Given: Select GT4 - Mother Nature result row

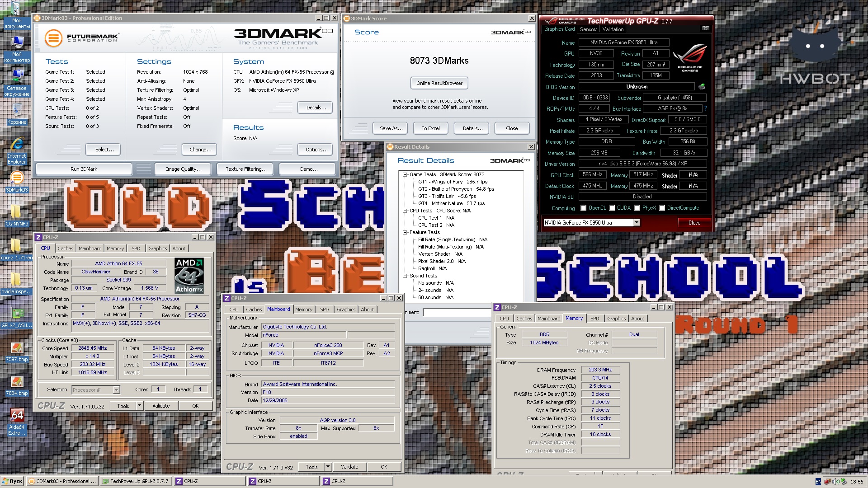Looking at the screenshot, I should point(451,203).
